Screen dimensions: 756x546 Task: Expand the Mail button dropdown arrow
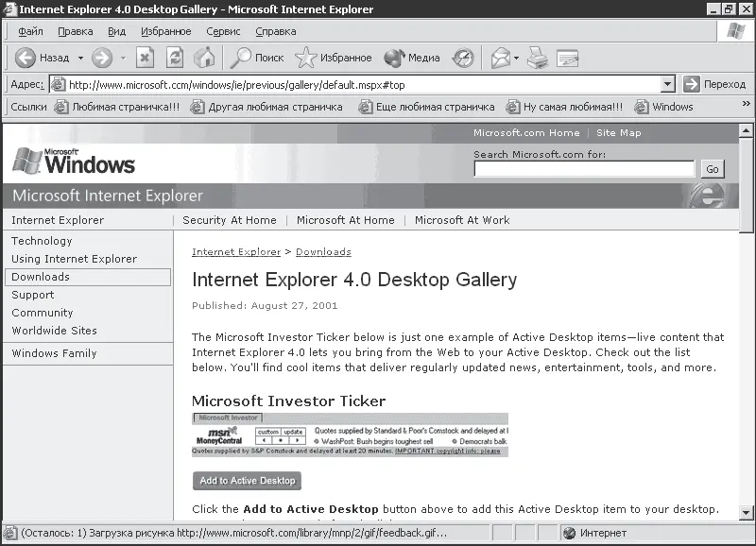(x=516, y=59)
